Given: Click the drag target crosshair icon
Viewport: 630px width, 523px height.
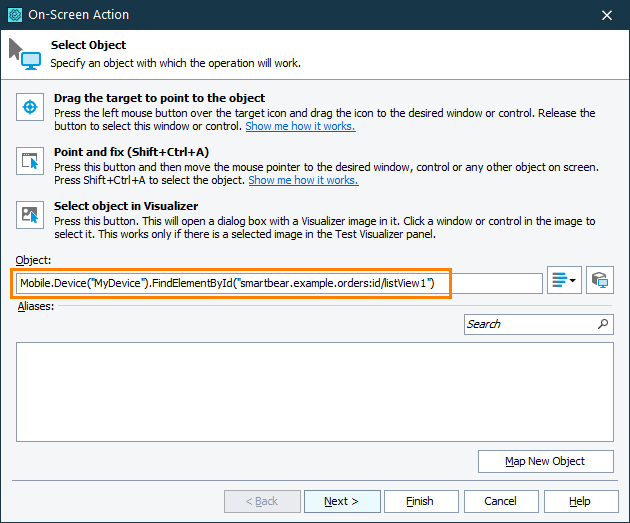Looking at the screenshot, I should pos(30,106).
